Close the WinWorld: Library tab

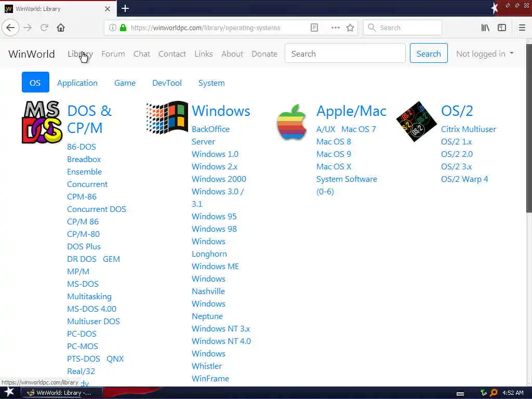(x=107, y=8)
